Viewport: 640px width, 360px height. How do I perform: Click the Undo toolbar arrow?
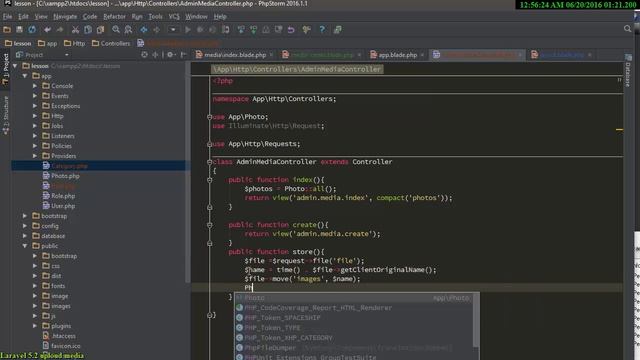coord(47,29)
